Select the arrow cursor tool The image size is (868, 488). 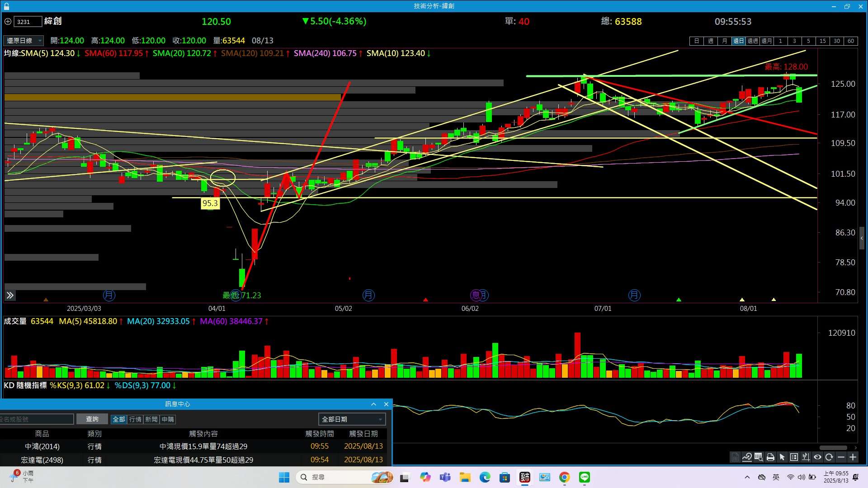coord(782,457)
